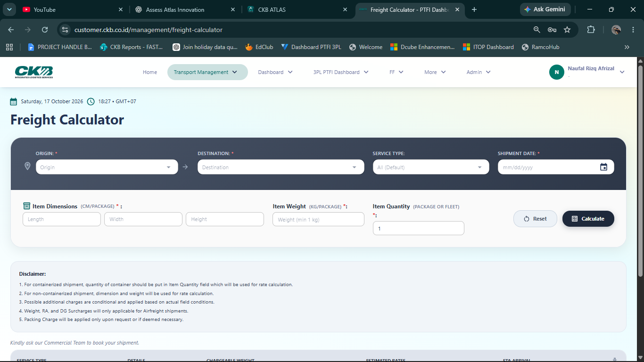Screen dimensions: 644x362
Task: Open the calendar picker in Shipment Date
Action: coord(603,167)
